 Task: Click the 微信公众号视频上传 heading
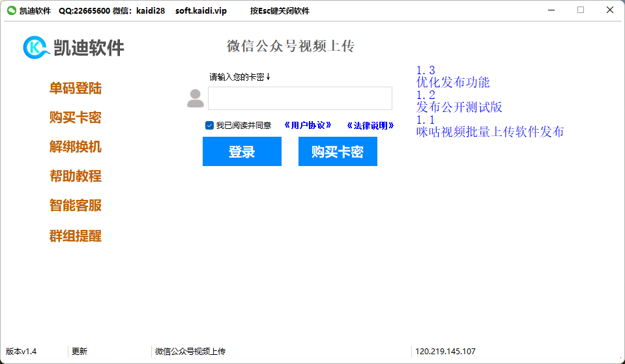coord(291,46)
